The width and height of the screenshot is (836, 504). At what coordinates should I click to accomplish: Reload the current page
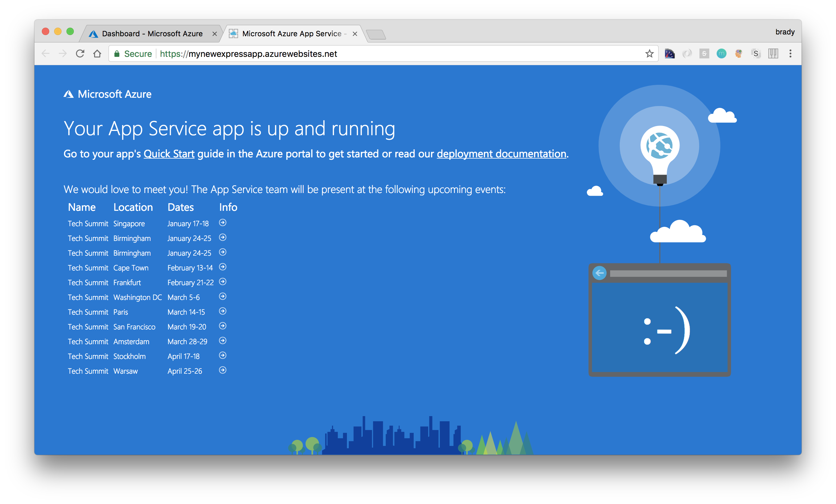pos(80,53)
